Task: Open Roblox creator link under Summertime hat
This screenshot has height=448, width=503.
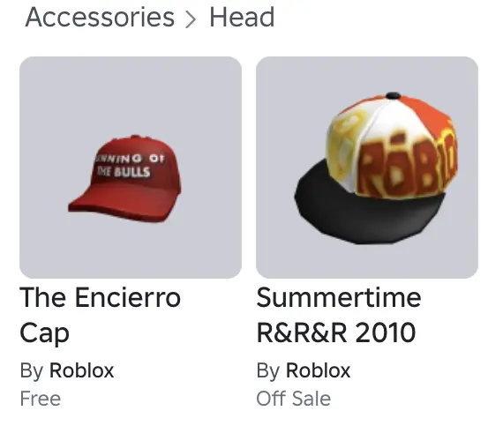Action: click(318, 370)
